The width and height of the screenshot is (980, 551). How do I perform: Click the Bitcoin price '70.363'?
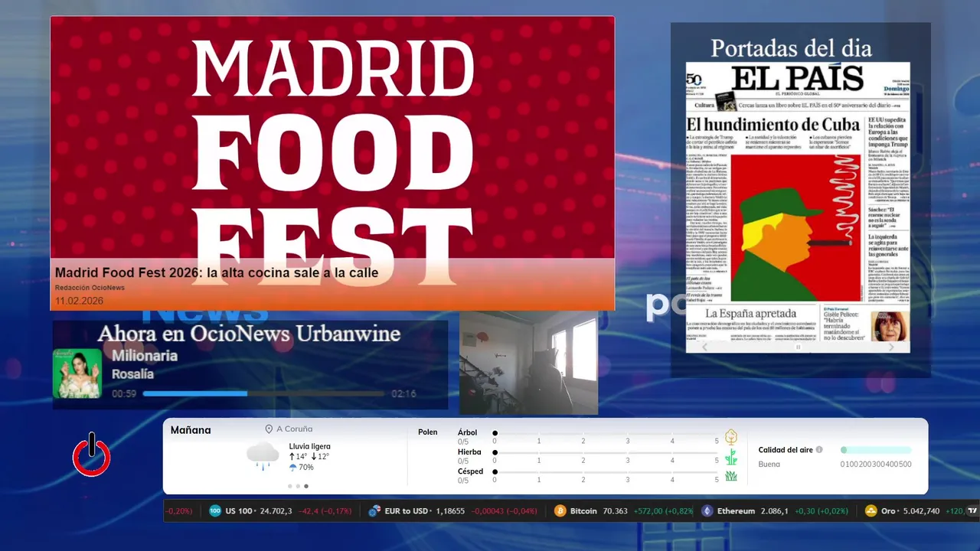pyautogui.click(x=616, y=510)
